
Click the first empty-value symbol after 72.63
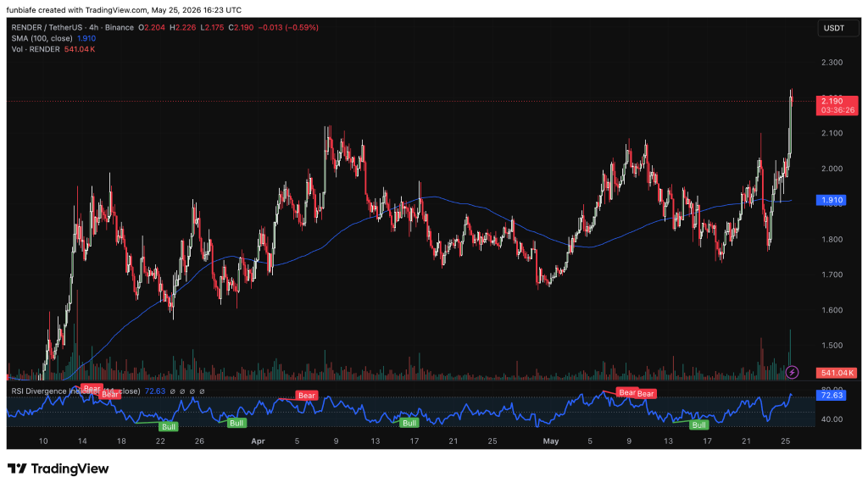173,391
